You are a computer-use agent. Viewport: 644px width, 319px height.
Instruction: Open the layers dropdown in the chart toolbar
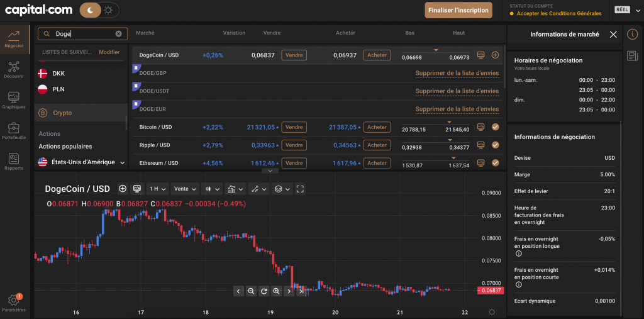(x=282, y=189)
